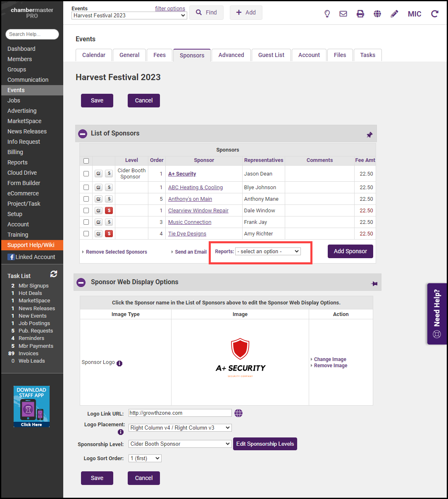Open the Logo Placement dropdown

click(x=180, y=428)
